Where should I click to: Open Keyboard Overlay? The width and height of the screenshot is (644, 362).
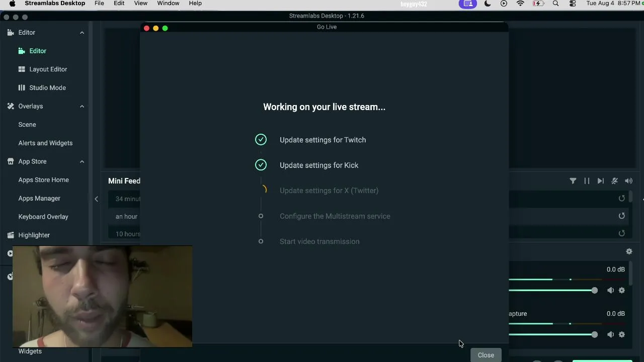[43, 217]
